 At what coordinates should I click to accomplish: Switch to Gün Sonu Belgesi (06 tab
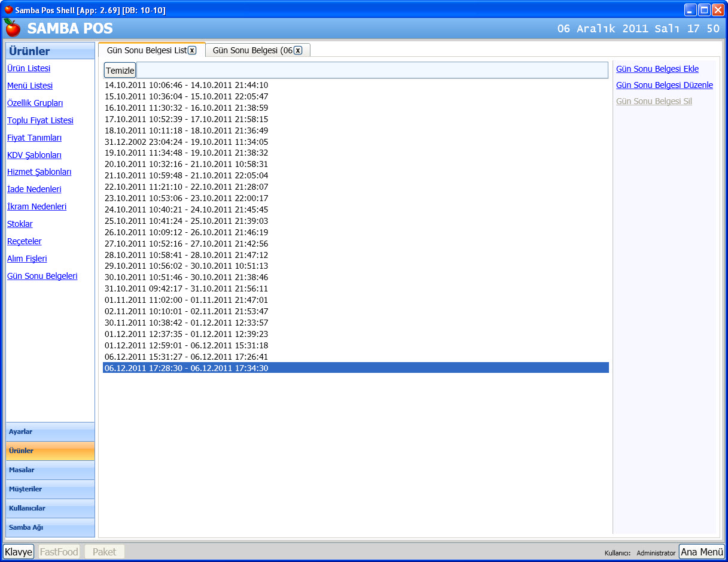point(252,50)
